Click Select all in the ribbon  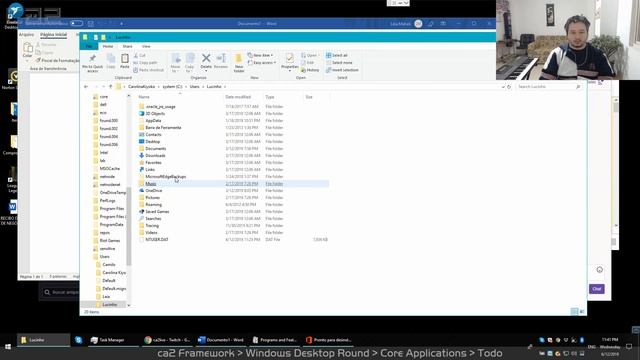[337, 55]
